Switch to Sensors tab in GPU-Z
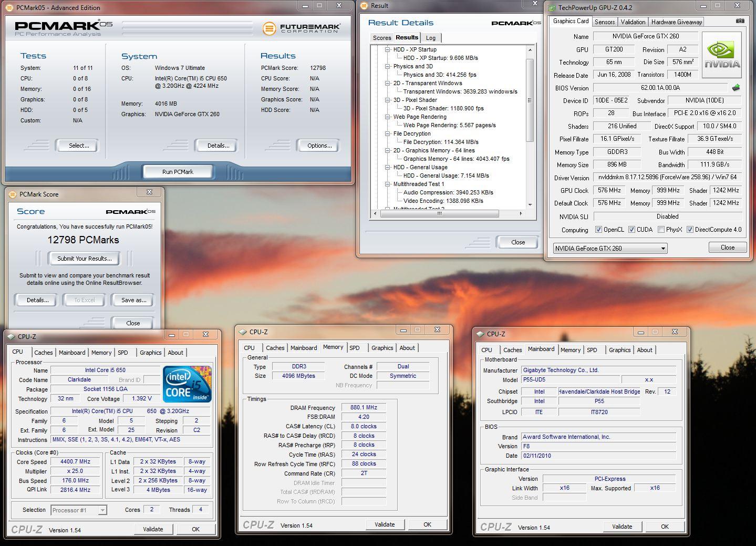 (605, 22)
